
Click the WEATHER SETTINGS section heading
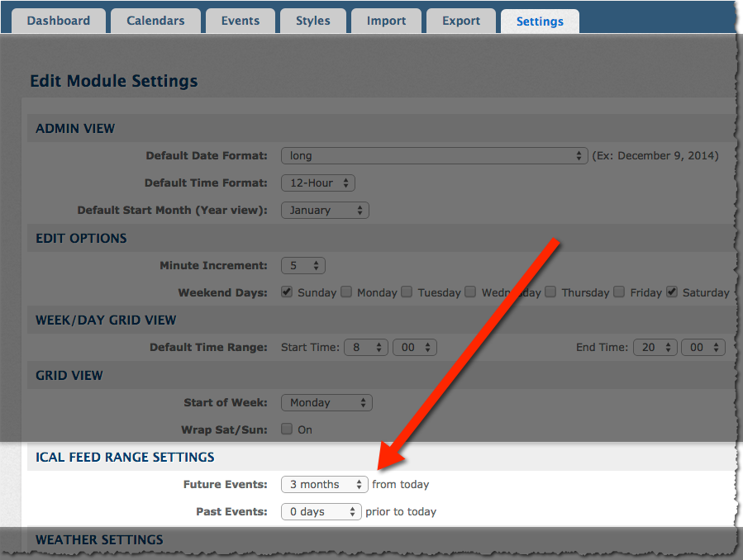[x=99, y=539]
